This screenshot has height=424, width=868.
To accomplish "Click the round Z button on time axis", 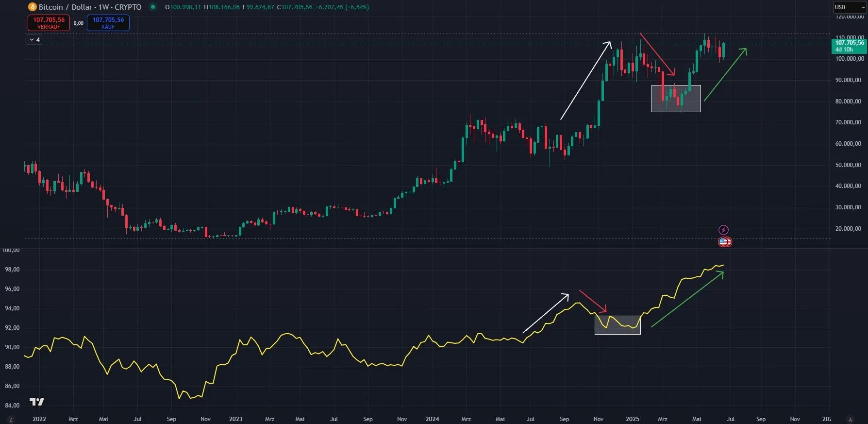I will point(11,419).
